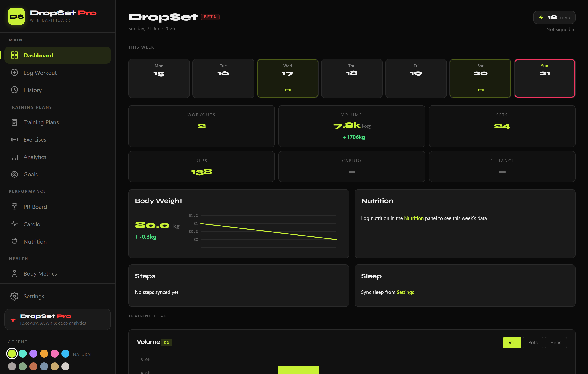
Task: Choose the natural gray accent color
Action: 12,366
